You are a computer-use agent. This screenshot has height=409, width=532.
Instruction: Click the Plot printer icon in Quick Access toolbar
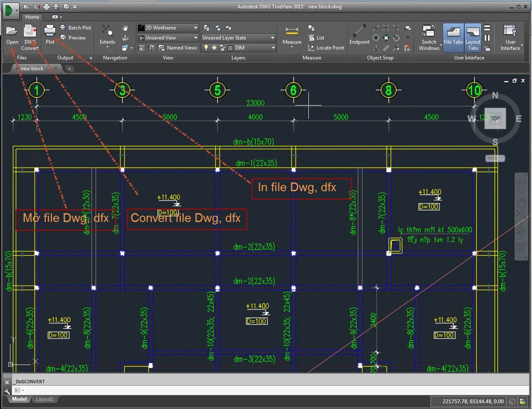[x=46, y=7]
